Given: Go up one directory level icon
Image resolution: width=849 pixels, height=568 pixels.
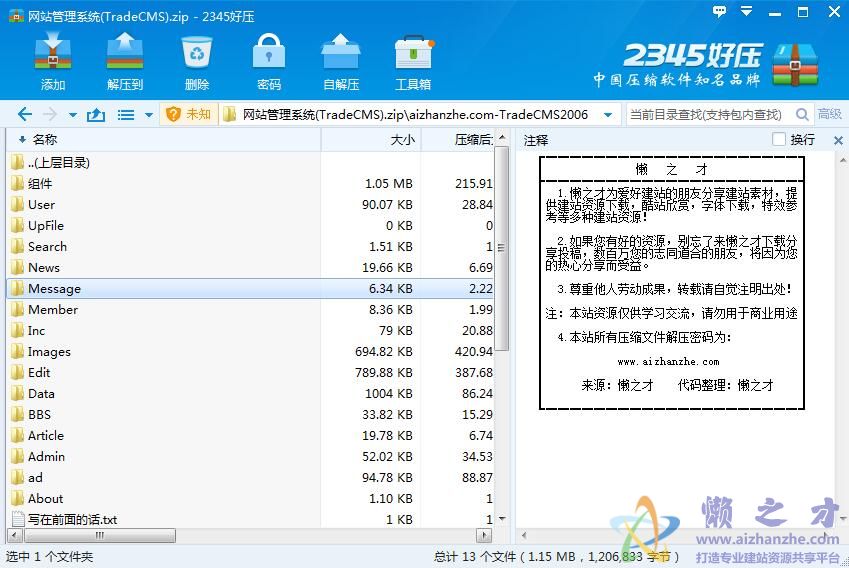Looking at the screenshot, I should 96,114.
